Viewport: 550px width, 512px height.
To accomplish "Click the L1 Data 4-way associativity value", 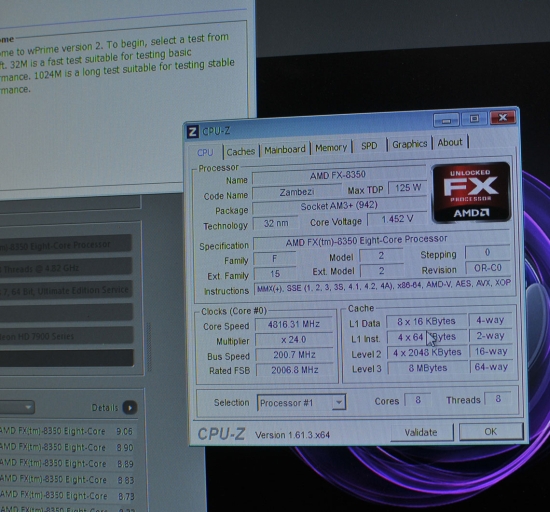I will [490, 320].
